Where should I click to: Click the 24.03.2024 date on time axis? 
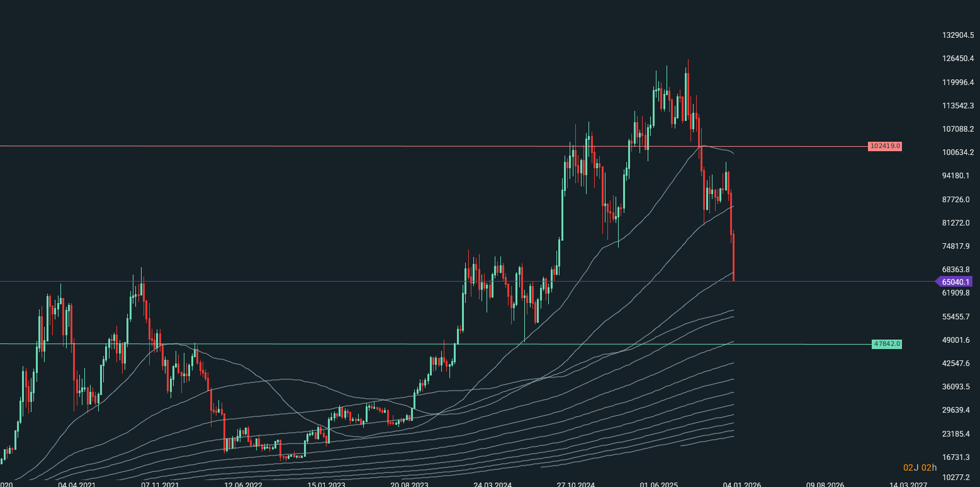point(493,484)
